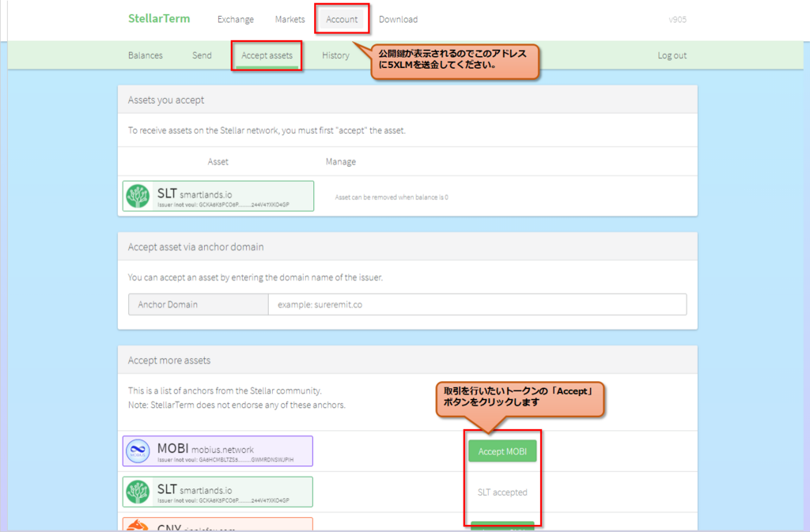Click the 'SLT accepted' status text

502,492
